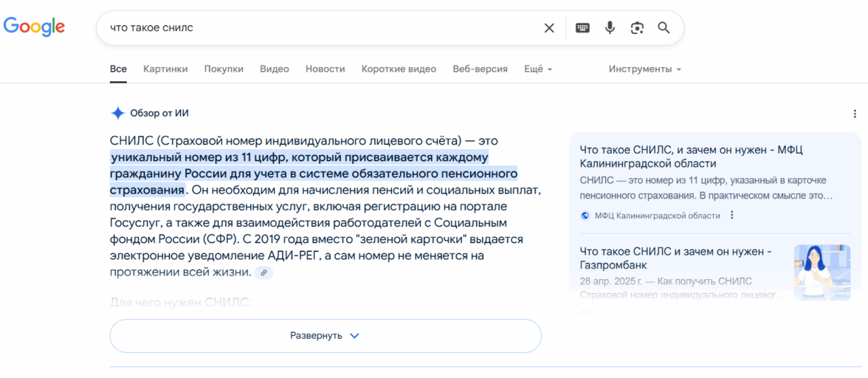The image size is (868, 378).
Task: Start voice search with microphone icon
Action: (610, 28)
